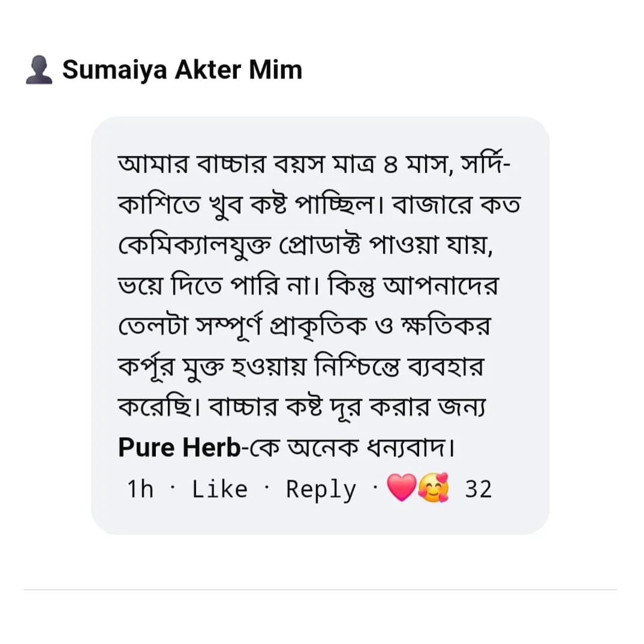Click the dot separator between Like and Reply
Image resolution: width=644 pixels, height=644 pixels.
(x=267, y=488)
